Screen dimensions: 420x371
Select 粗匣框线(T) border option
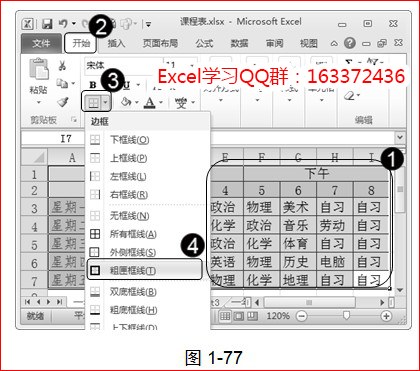click(145, 270)
